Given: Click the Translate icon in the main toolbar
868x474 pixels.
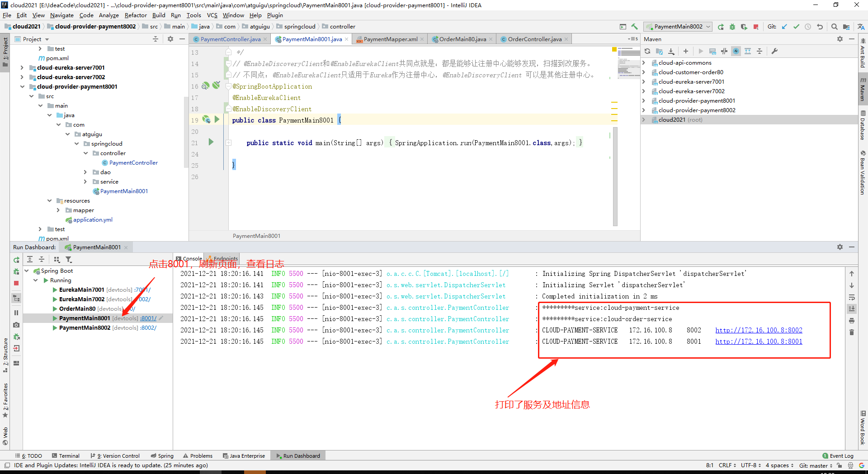Looking at the screenshot, I should [861, 27].
